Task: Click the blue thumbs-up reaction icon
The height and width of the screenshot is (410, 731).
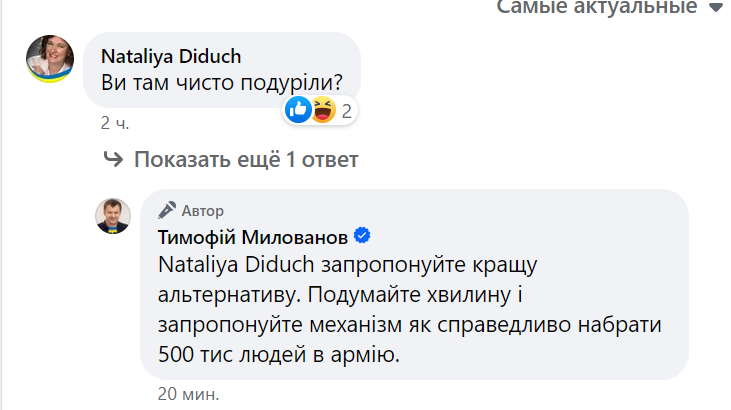Action: pyautogui.click(x=298, y=110)
